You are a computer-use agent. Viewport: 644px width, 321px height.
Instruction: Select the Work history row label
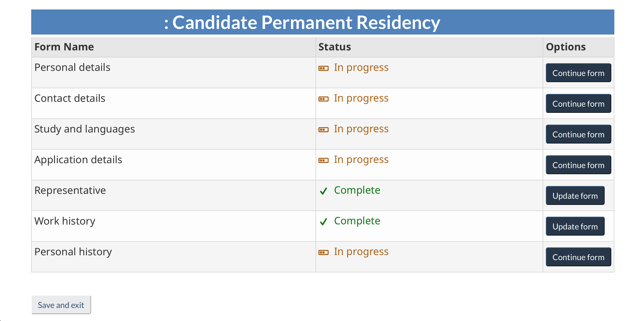[x=65, y=221]
